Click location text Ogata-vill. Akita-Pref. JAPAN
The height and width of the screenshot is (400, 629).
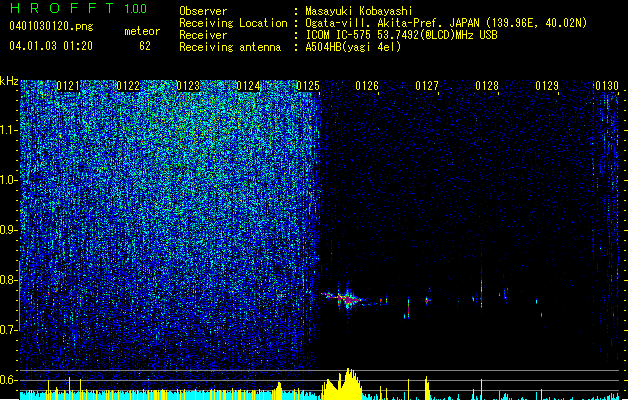(x=392, y=23)
